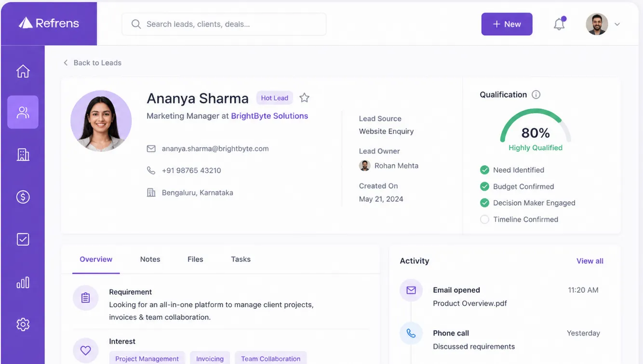This screenshot has height=364, width=643.
Task: Click the building icon beside Bengaluru, Karnataka
Action: [151, 193]
